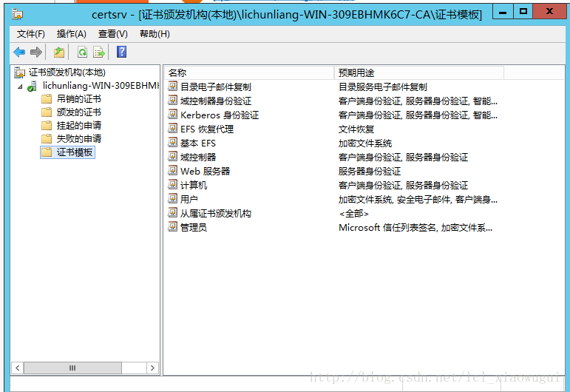Click tree pane scrollbar right arrow
The width and height of the screenshot is (570, 392).
pos(153,368)
